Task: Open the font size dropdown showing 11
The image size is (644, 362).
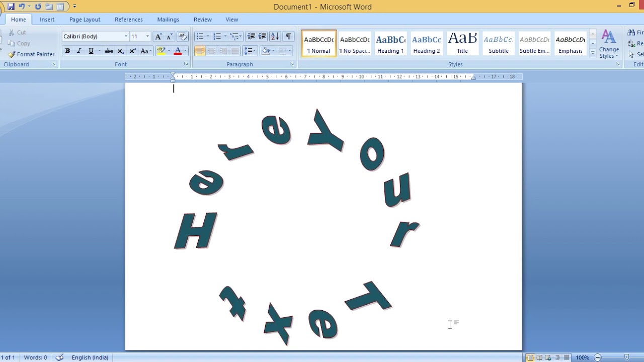Action: pyautogui.click(x=147, y=36)
